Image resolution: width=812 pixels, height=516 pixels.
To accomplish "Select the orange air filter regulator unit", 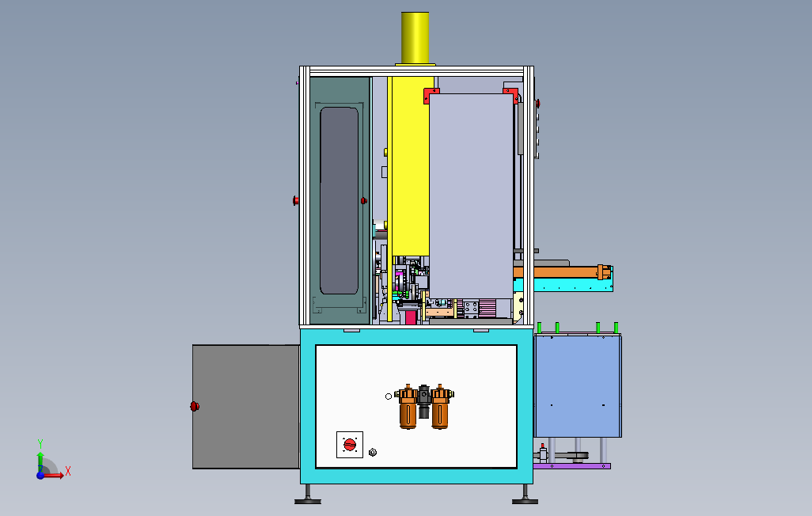I will coord(424,407).
